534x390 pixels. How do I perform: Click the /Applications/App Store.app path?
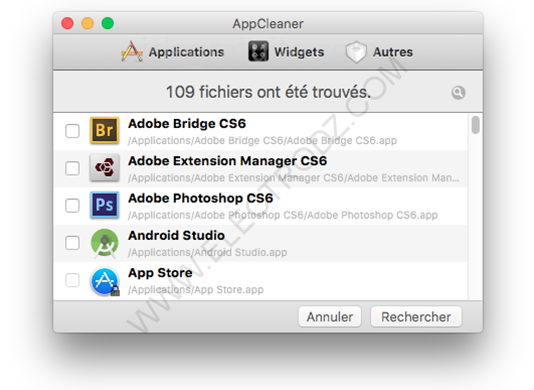(x=195, y=290)
